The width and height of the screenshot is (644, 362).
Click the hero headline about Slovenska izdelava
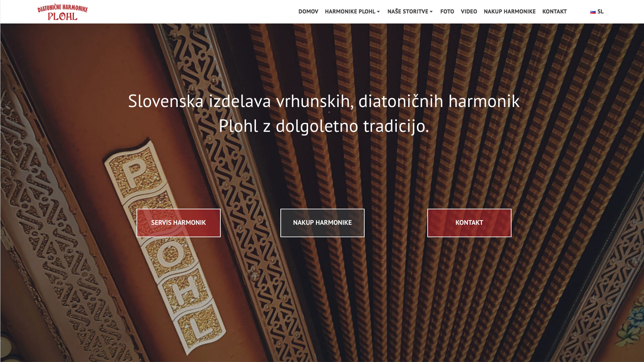324,113
